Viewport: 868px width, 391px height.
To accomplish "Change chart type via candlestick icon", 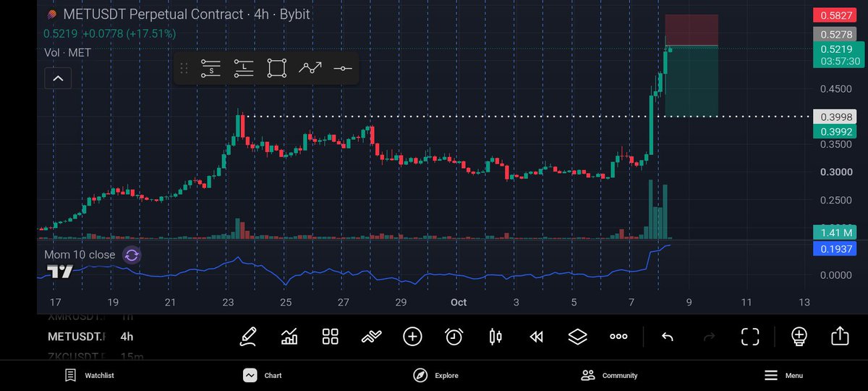I will [x=495, y=336].
